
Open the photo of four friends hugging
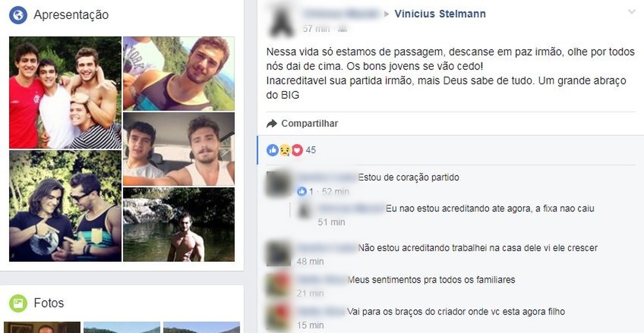pos(65,92)
